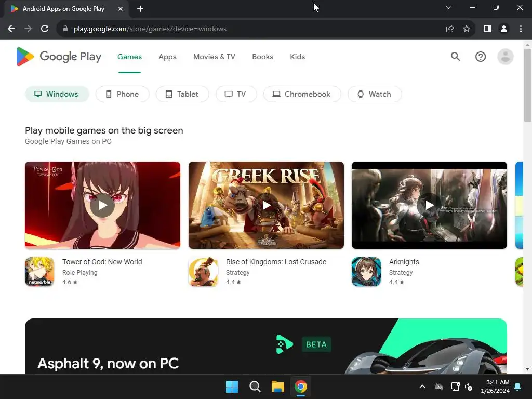Open Arknights app icon
Image resolution: width=532 pixels, height=399 pixels.
tap(366, 271)
